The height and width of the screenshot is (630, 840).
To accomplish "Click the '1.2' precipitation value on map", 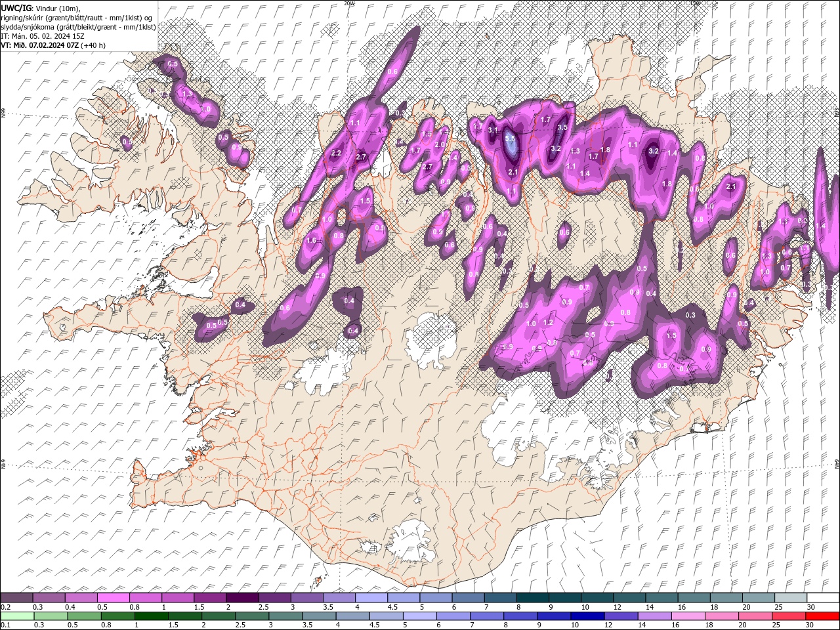I will [548, 322].
